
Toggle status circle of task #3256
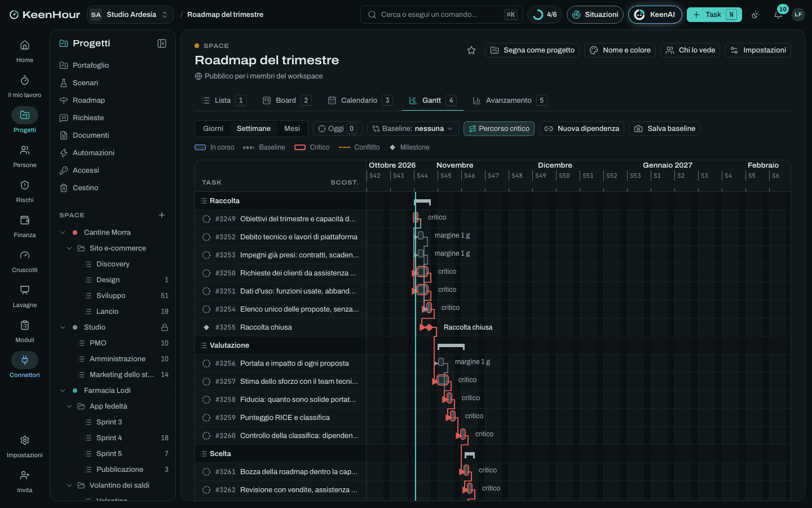click(206, 364)
